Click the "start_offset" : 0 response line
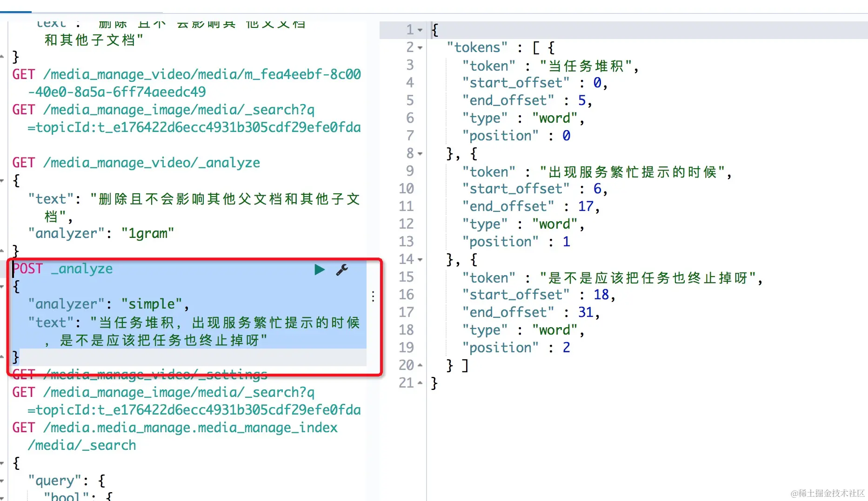868x501 pixels. point(535,83)
